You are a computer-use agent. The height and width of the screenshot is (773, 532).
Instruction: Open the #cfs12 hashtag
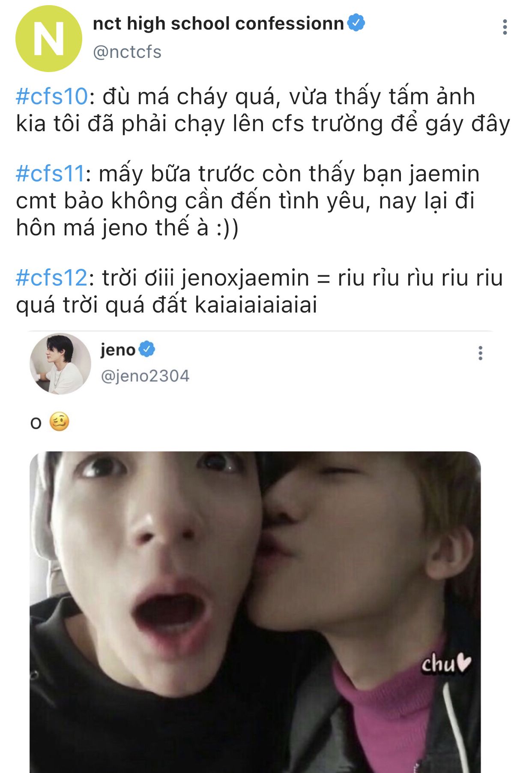click(51, 278)
